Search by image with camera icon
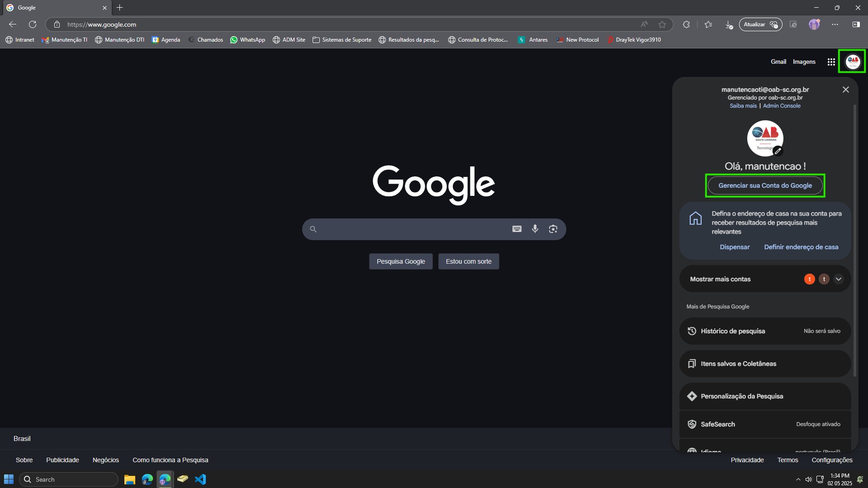 (553, 229)
